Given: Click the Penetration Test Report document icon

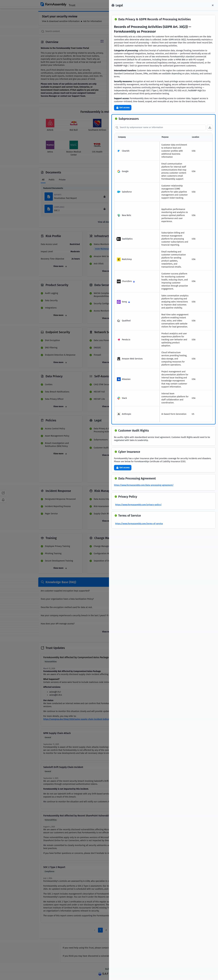Looking at the screenshot, I should point(48,197).
